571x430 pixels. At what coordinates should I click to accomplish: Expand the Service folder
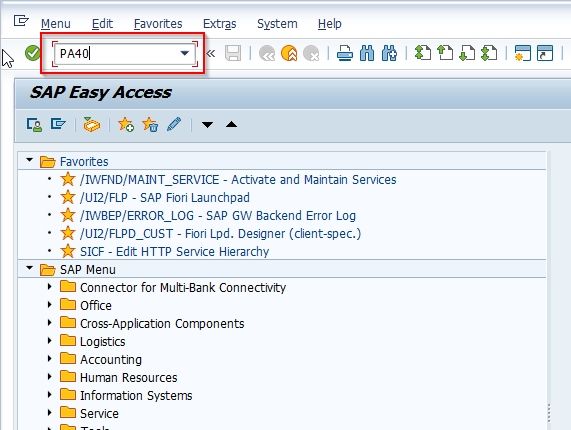point(50,413)
